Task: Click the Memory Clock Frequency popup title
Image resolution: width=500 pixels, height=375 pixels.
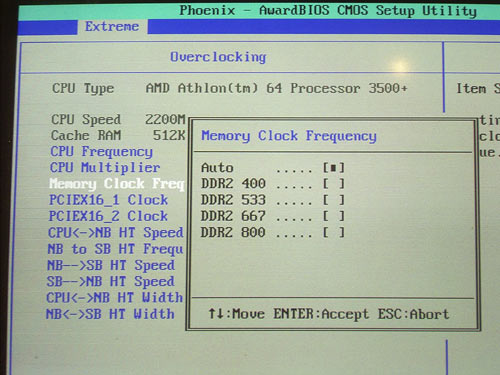Action: pos(289,136)
